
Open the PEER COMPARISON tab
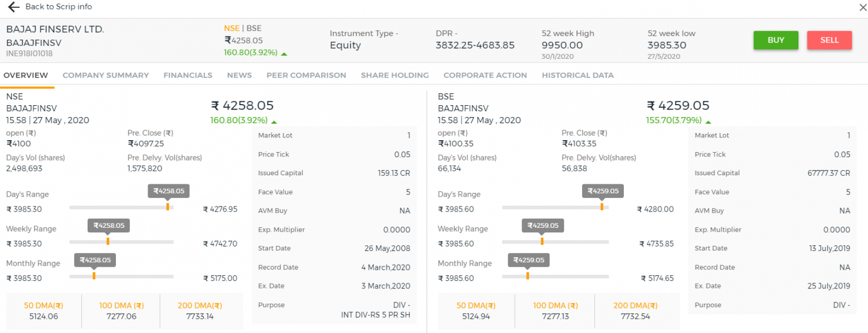pyautogui.click(x=306, y=75)
